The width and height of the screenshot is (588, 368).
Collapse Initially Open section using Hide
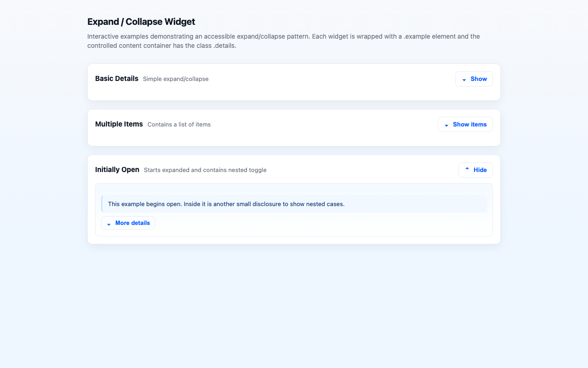click(475, 170)
